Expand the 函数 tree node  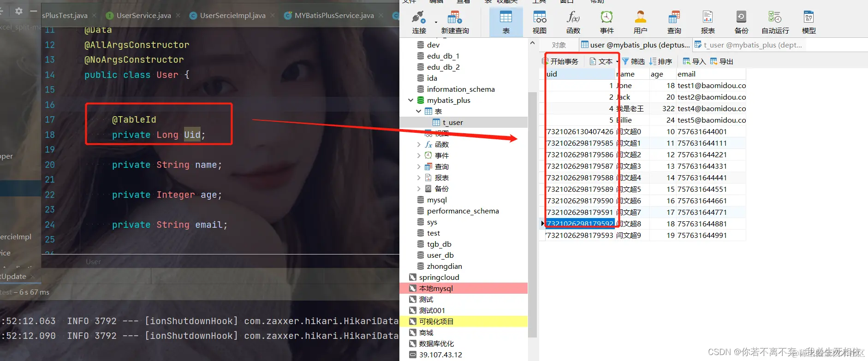pyautogui.click(x=418, y=144)
